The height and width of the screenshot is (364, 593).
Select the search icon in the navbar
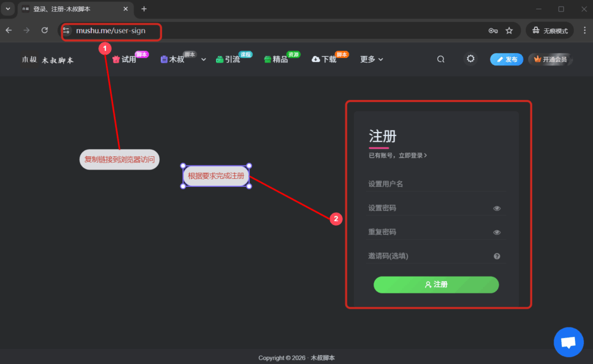[x=441, y=59]
